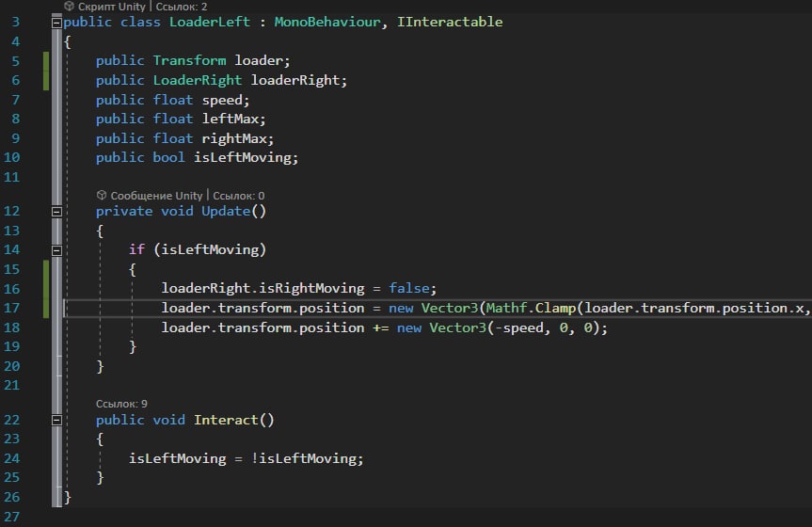Image resolution: width=812 pixels, height=527 pixels.
Task: Click the MonoBehaviour base class name
Action: (327, 23)
